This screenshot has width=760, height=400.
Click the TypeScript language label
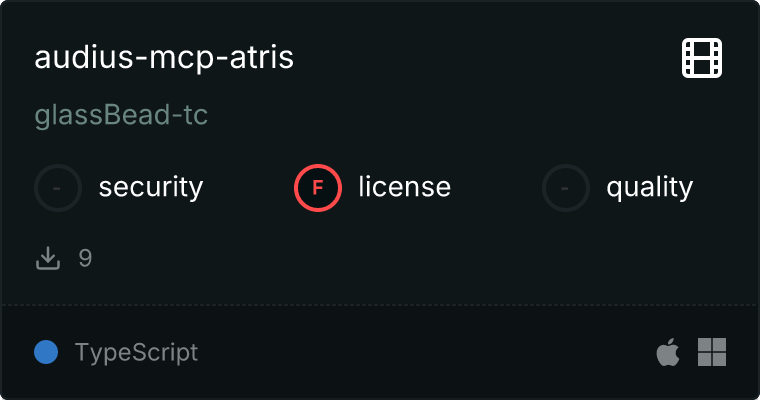tap(136, 352)
